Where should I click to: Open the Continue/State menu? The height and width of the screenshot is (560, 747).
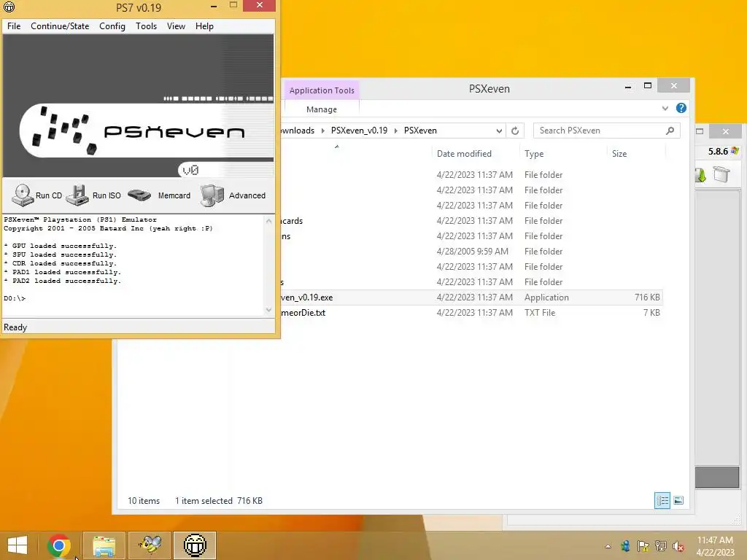(x=60, y=26)
